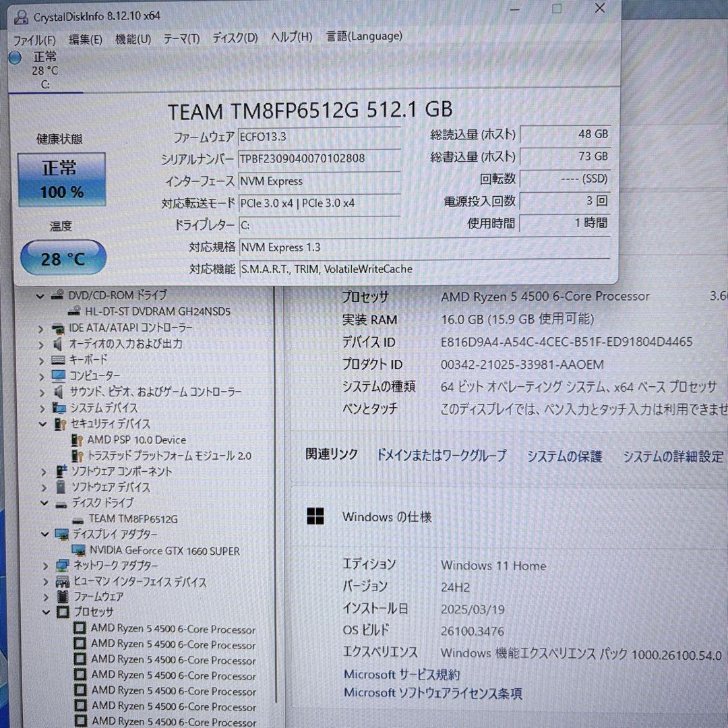This screenshot has width=728, height=728.
Task: Click the TEAM TM8FP6512G 512.1 GB drive title
Action: point(309,111)
